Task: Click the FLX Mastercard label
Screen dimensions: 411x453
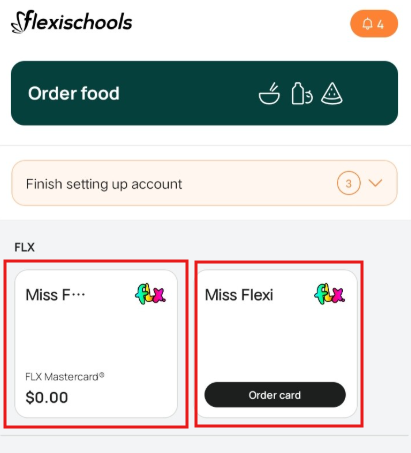Action: click(x=65, y=377)
